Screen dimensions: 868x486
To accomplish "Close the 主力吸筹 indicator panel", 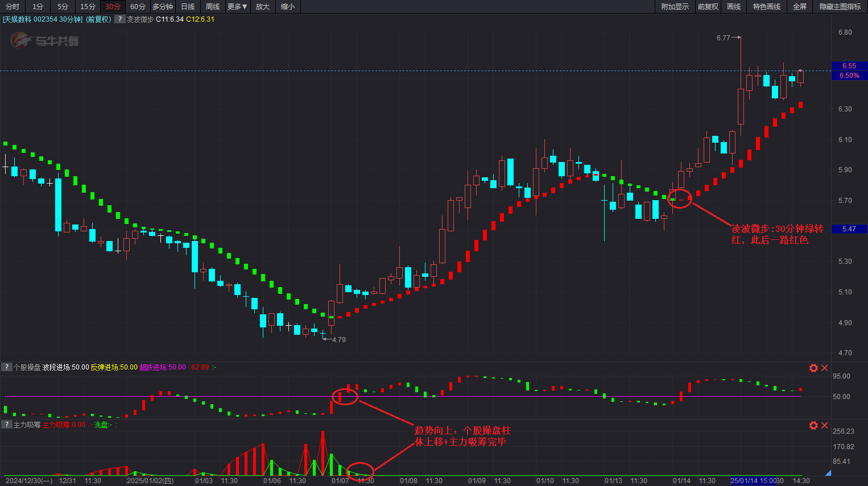I will click(x=825, y=425).
